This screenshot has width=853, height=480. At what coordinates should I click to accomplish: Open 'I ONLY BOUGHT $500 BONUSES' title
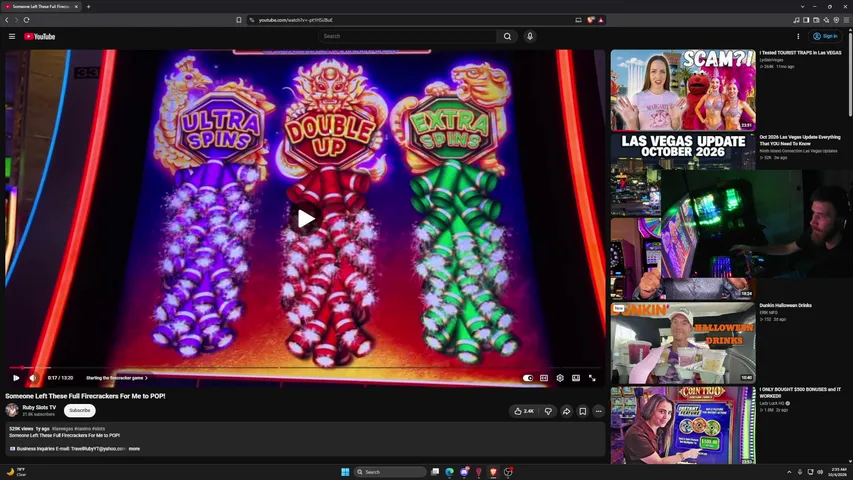point(800,393)
